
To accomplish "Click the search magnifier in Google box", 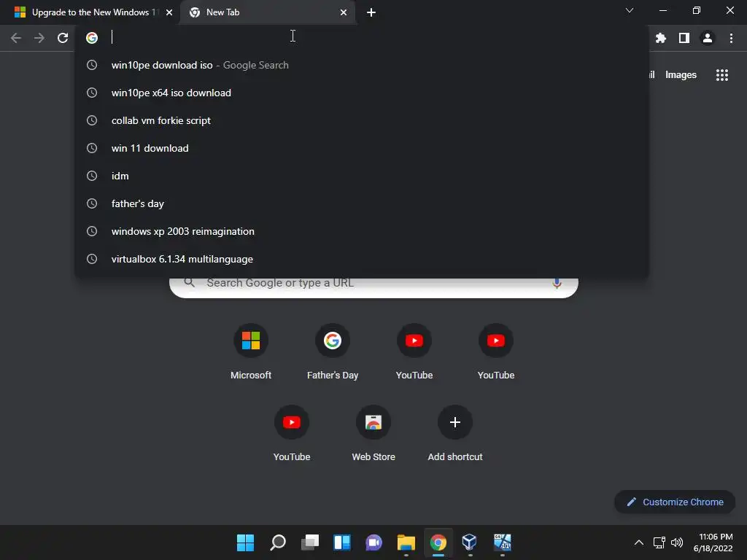I will pyautogui.click(x=189, y=283).
